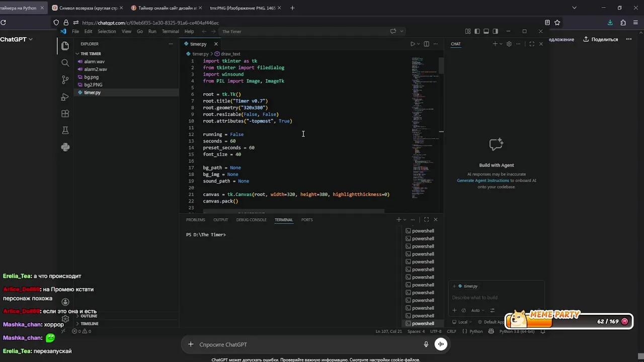Viewport: 644px width, 362px height.
Task: Click Spaces: 4 indentation in status bar
Action: point(416,331)
